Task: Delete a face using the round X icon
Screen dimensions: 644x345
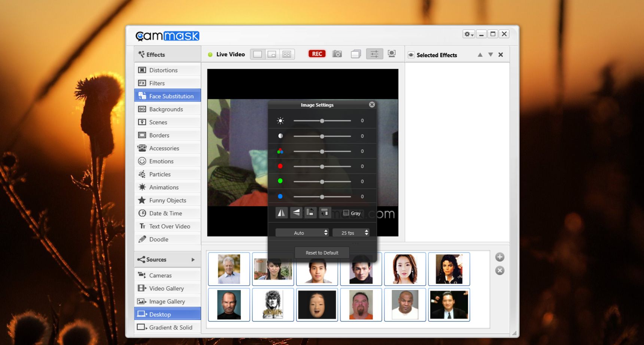Action: click(x=499, y=270)
